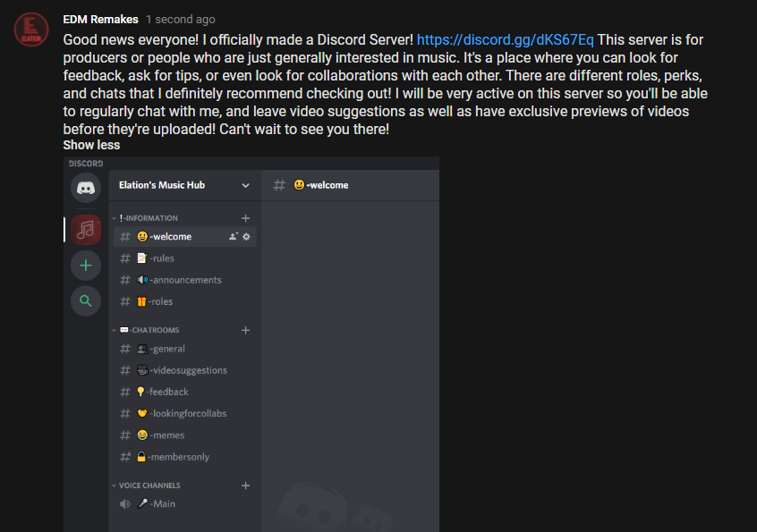Open the general channel

tap(185, 349)
